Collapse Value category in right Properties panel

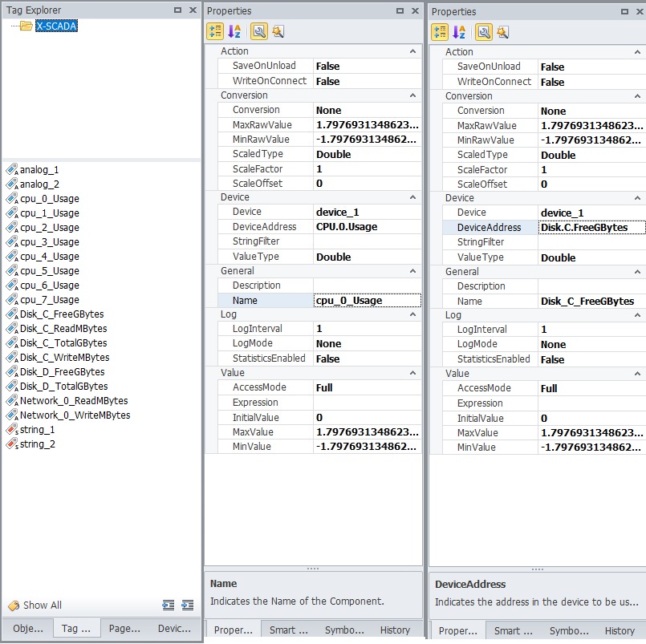[x=637, y=374]
